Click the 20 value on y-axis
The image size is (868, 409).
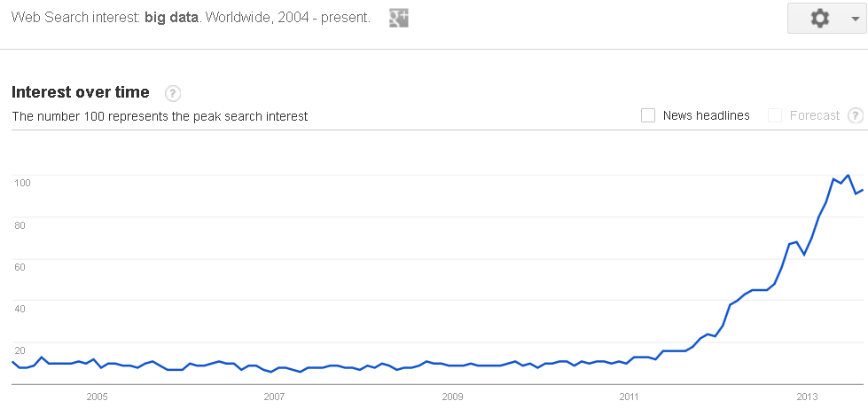point(20,350)
